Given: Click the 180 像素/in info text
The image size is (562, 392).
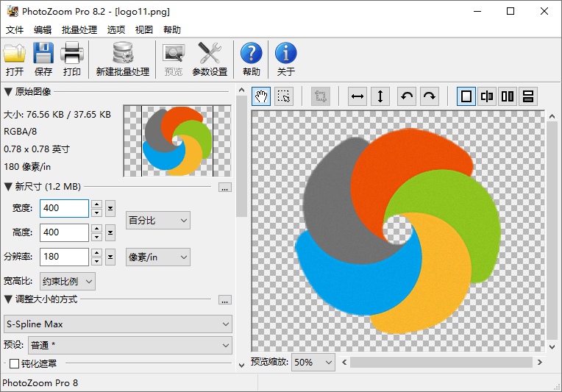Looking at the screenshot, I should coord(27,167).
